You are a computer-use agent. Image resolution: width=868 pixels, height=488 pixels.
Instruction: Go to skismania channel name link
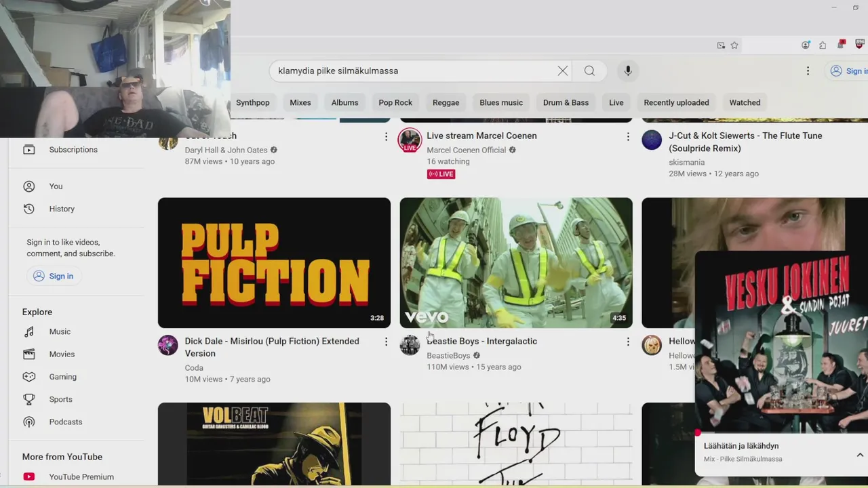(x=686, y=162)
